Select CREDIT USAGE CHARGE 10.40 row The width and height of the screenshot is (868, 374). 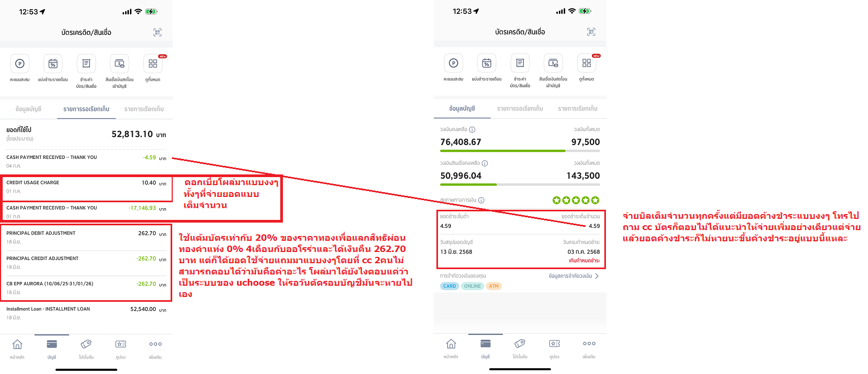pos(86,187)
